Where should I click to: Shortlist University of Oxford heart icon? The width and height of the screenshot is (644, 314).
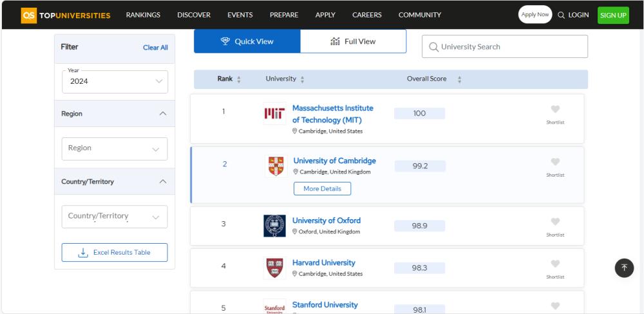[555, 222]
